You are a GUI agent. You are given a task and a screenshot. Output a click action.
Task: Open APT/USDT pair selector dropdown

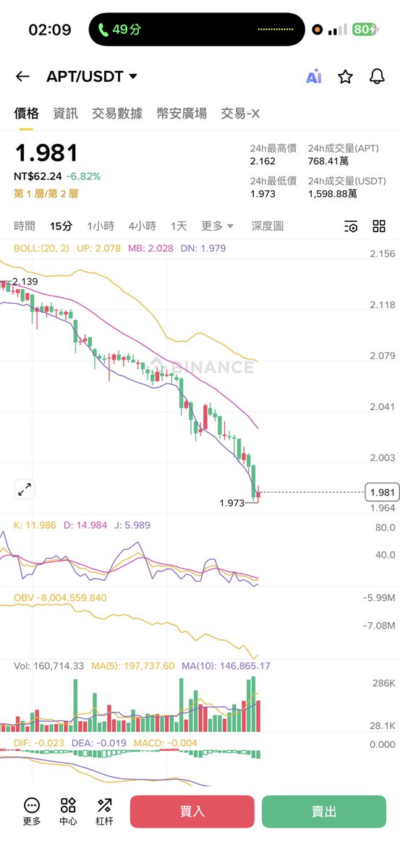tap(92, 77)
